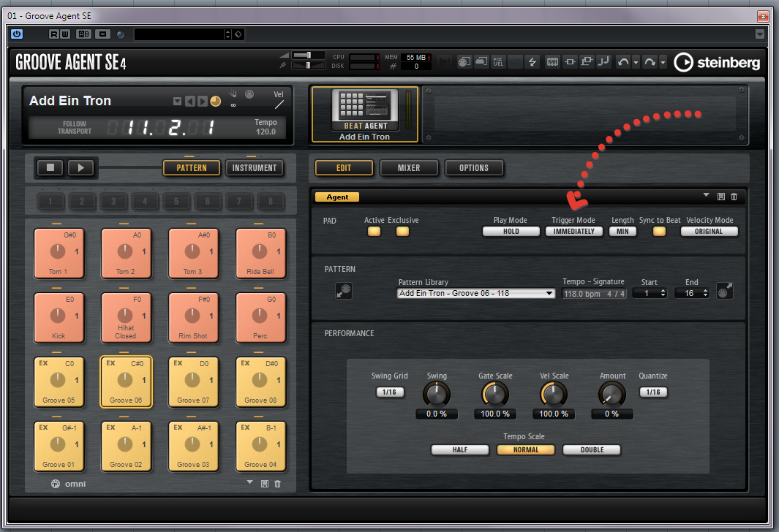Open the Options tab

(x=474, y=168)
